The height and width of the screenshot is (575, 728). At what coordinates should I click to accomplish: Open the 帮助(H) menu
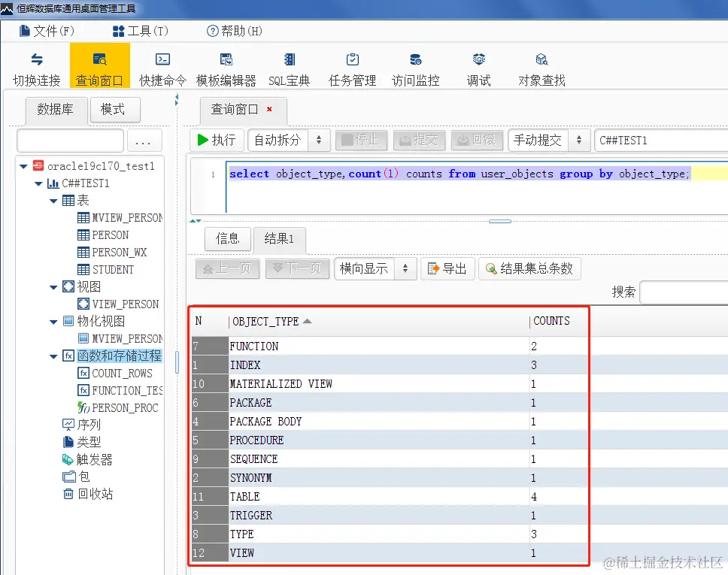235,31
